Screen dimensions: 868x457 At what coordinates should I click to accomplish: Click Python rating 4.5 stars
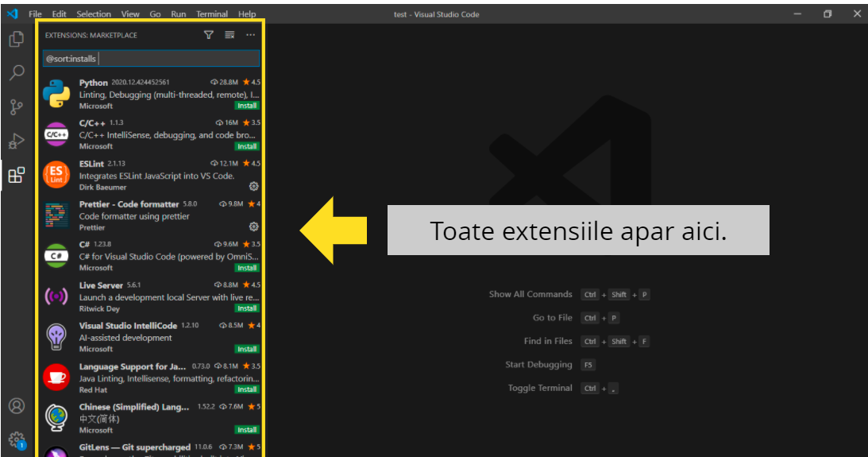coord(251,82)
